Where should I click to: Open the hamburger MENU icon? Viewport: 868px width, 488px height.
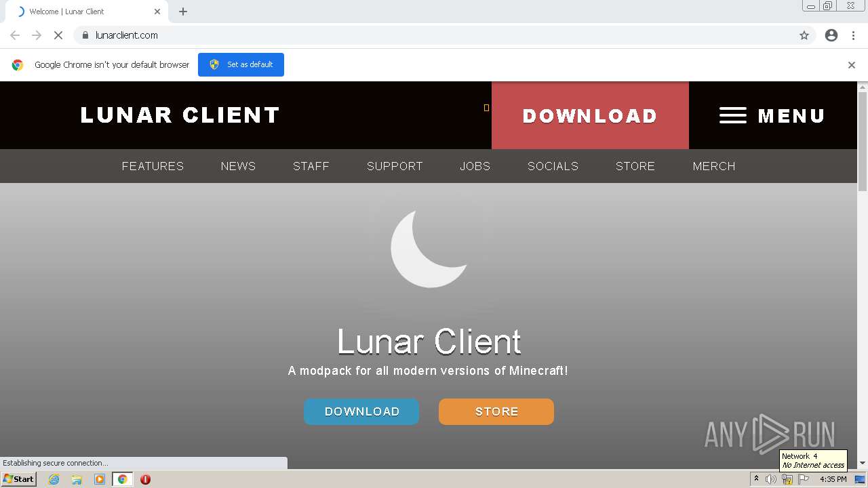[x=732, y=115]
